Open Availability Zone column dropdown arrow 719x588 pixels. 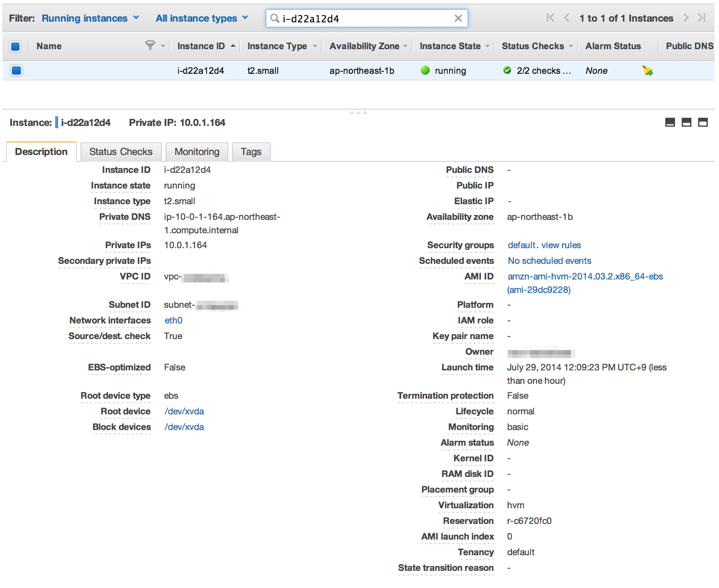405,46
